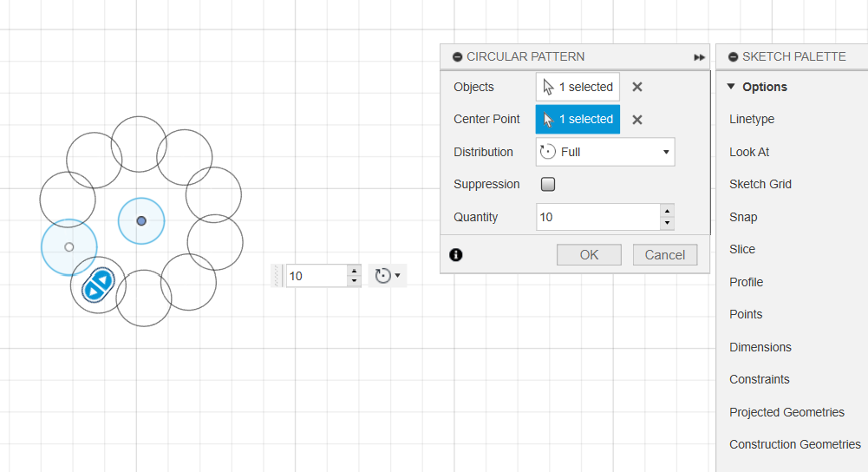This screenshot has width=868, height=472.
Task: Collapse the Circular Pattern dialog header icon
Action: pyautogui.click(x=457, y=57)
